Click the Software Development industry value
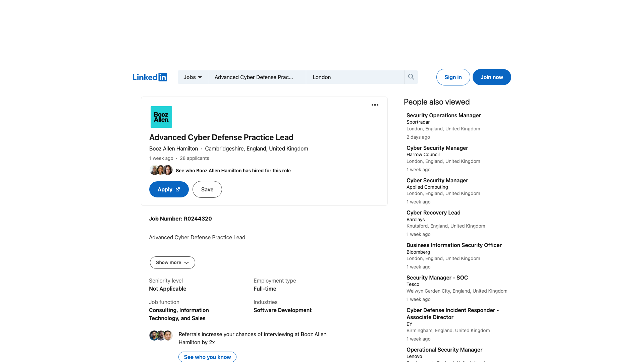 [x=282, y=310]
